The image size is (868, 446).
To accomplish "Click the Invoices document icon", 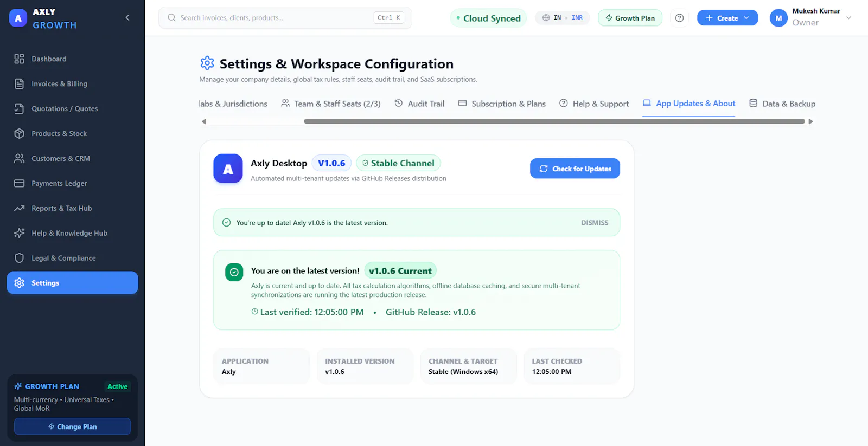I will pyautogui.click(x=20, y=84).
